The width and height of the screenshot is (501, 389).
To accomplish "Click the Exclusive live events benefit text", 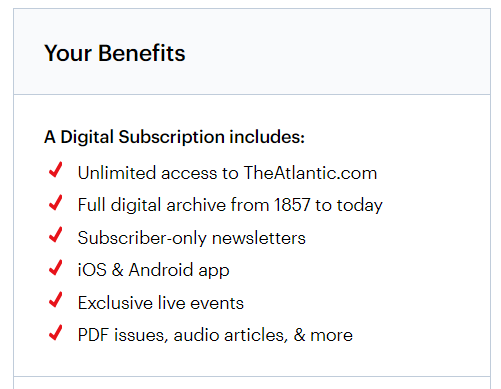I will pyautogui.click(x=161, y=303).
